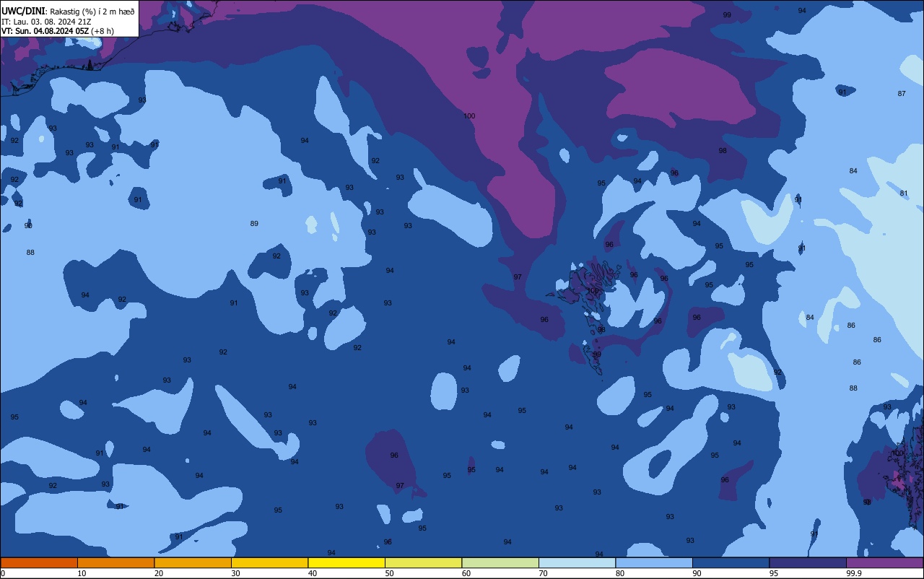Click the '87' humidity value on the map

902,94
